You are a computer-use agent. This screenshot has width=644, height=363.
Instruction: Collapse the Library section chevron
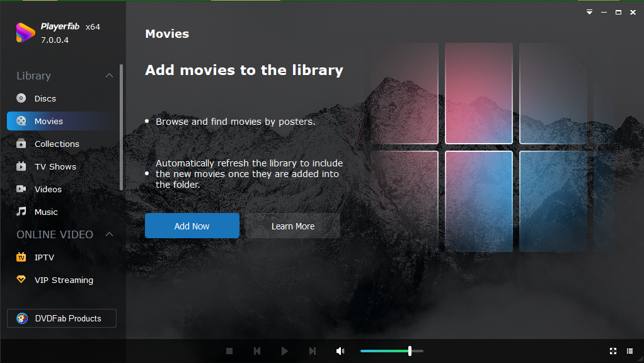click(x=109, y=76)
